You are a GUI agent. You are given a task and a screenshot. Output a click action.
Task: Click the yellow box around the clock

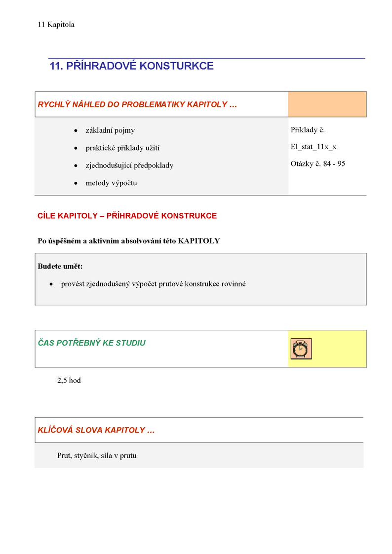pyautogui.click(x=327, y=349)
